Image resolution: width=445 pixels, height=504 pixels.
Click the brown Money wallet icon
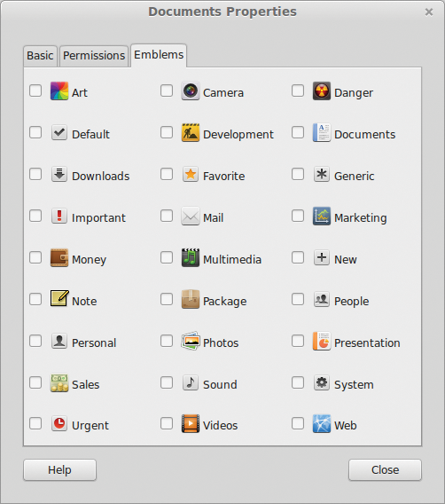point(59,258)
